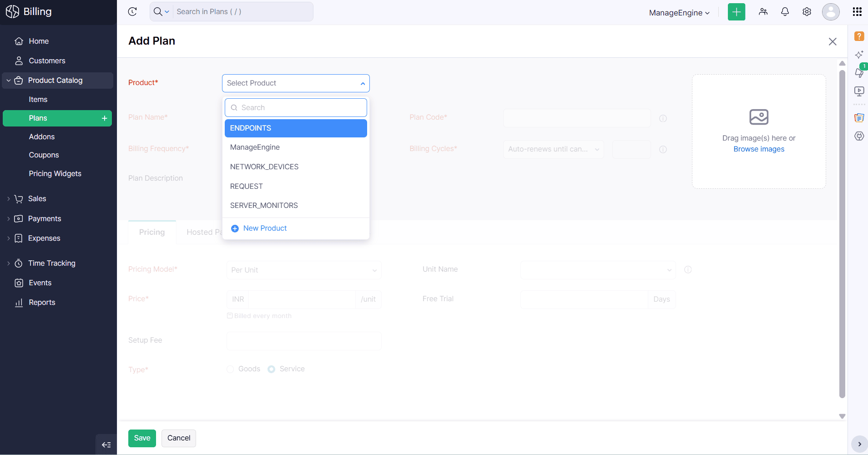Click the refresh history icon in top bar
The image size is (868, 455).
pyautogui.click(x=132, y=12)
